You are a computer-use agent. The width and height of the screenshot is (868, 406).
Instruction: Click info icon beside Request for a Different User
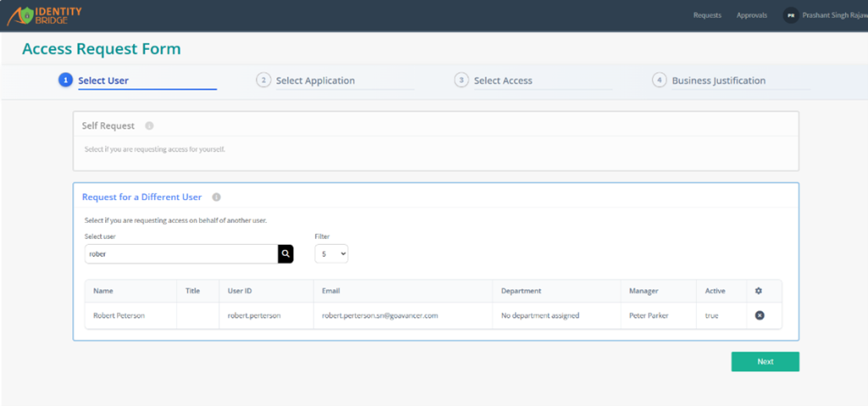[216, 197]
